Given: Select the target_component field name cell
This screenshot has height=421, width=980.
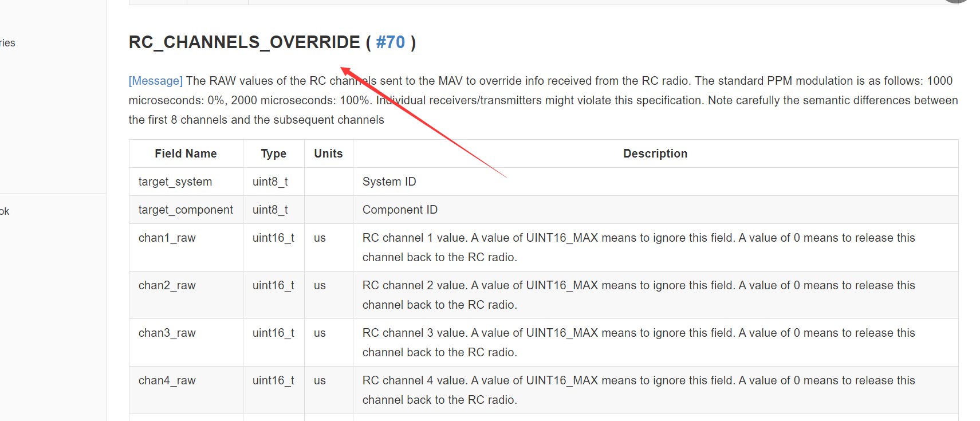Looking at the screenshot, I should click(186, 210).
